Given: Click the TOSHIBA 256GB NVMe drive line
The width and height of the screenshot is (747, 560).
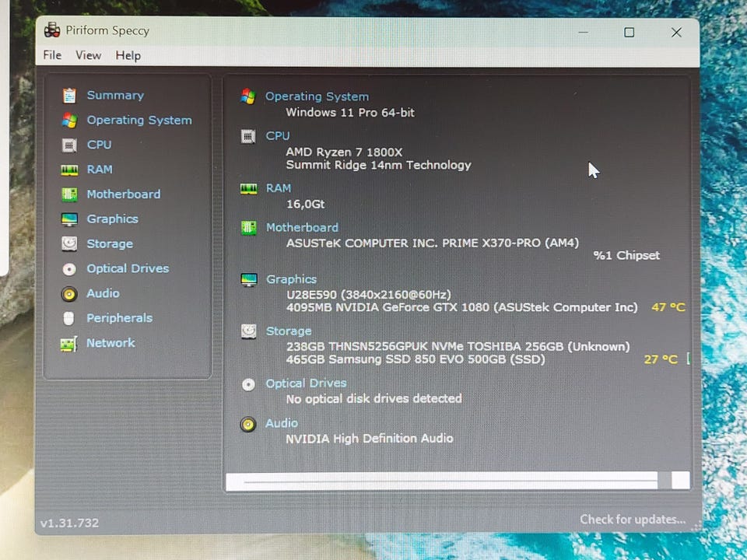Looking at the screenshot, I should tap(458, 347).
